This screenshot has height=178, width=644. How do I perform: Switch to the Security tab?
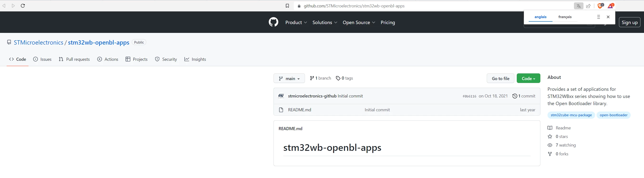[166, 59]
